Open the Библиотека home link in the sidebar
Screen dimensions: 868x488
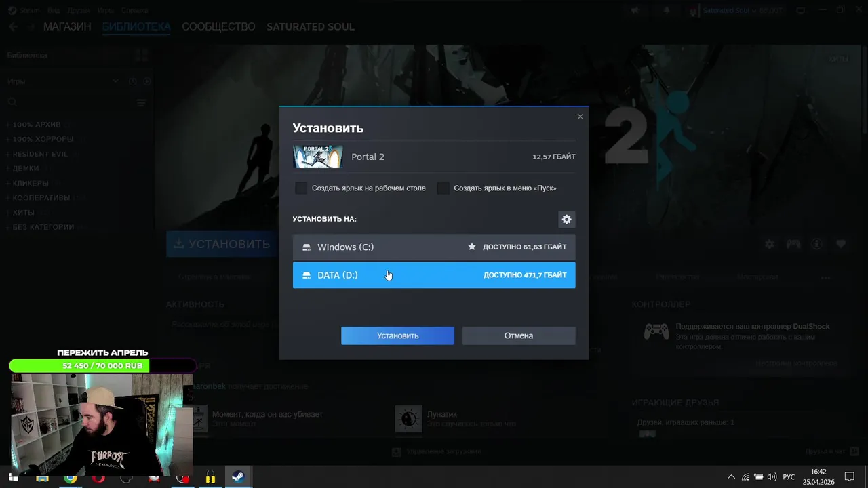coord(27,55)
